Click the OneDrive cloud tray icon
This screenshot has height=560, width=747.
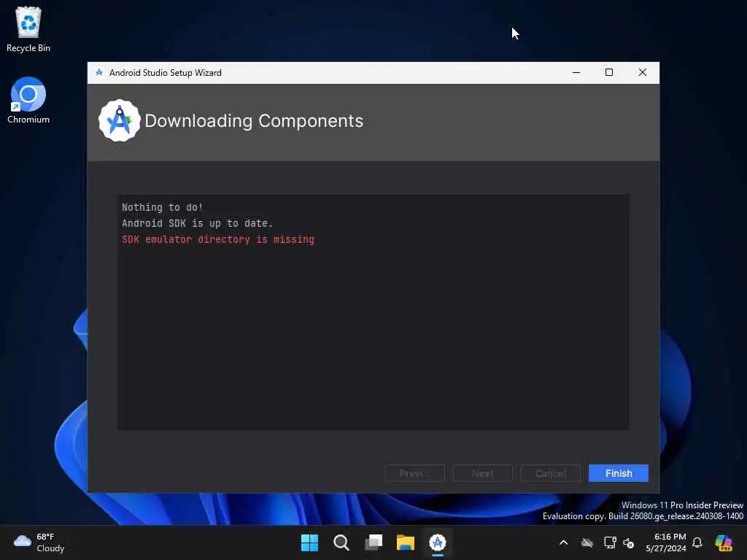point(587,542)
